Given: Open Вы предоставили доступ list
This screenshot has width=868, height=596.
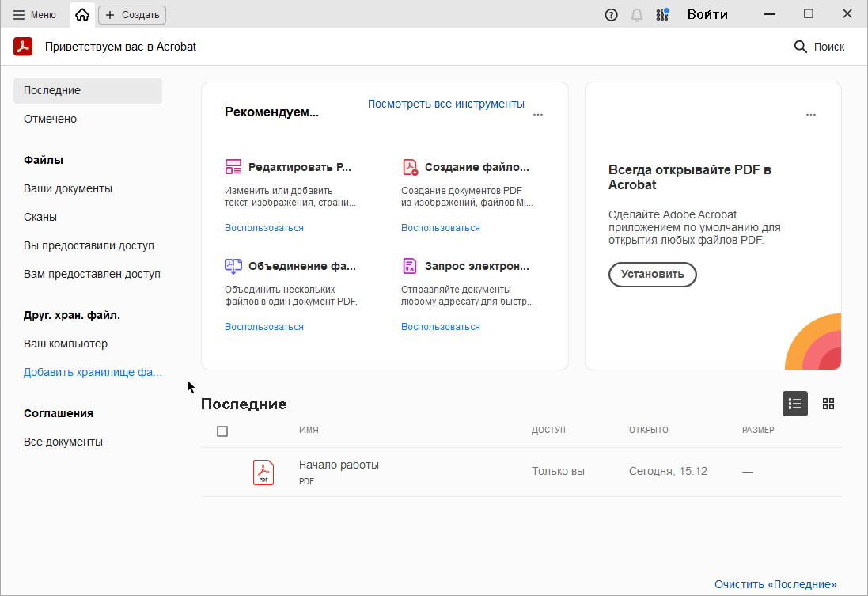Looking at the screenshot, I should (x=89, y=246).
